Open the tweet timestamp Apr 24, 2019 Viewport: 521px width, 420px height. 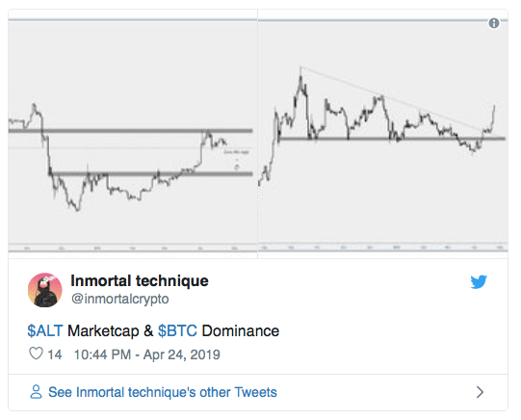tap(147, 354)
